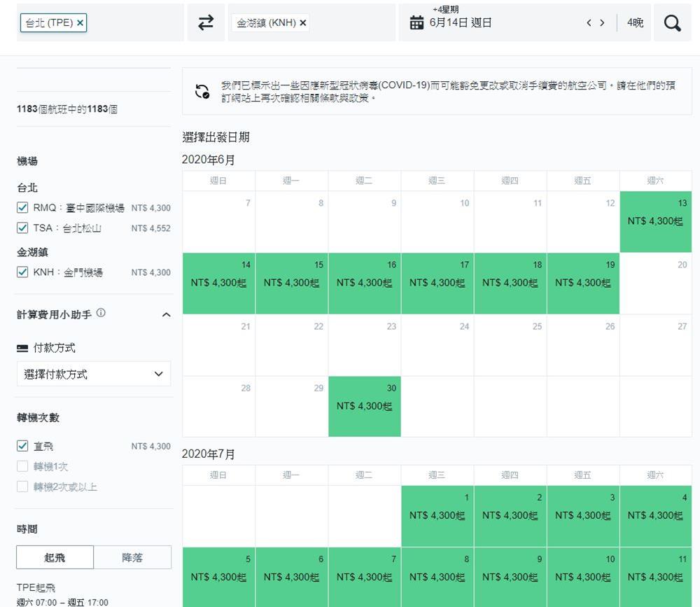Viewport: 700px width, 607px height.
Task: Click the 選擇出發日期 heading
Action: point(216,137)
